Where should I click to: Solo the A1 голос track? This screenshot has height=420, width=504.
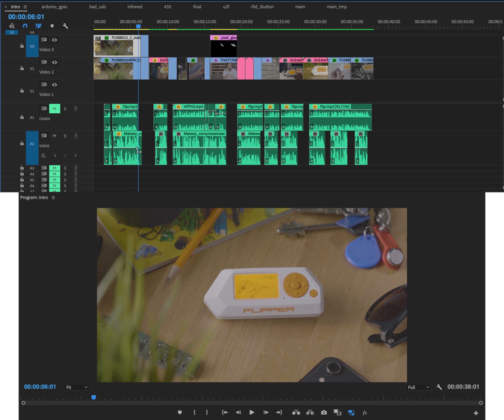[x=65, y=109]
